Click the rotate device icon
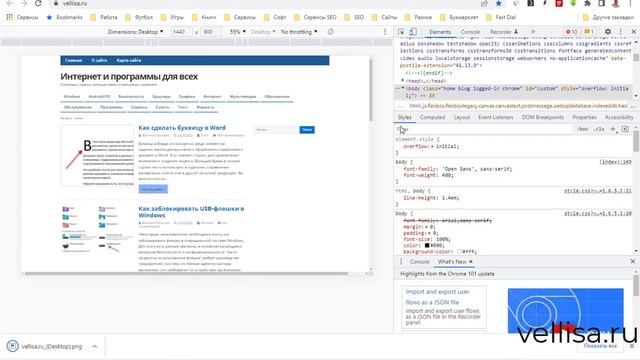The image size is (640, 360). 331,31
